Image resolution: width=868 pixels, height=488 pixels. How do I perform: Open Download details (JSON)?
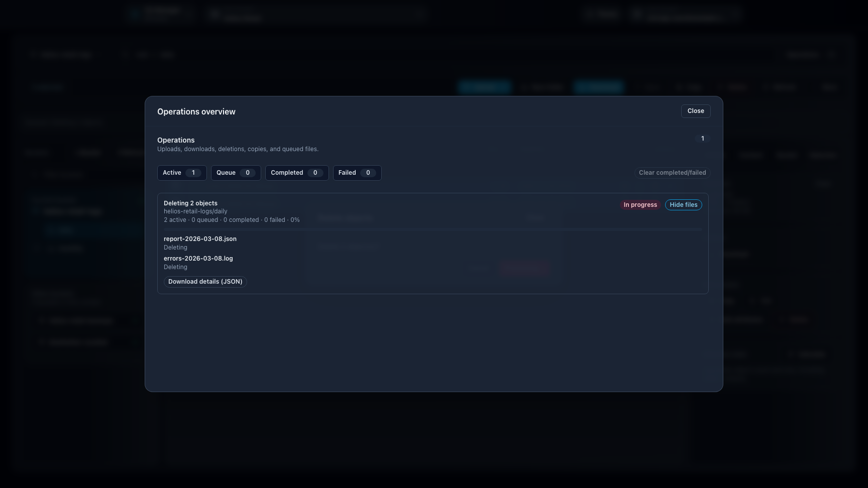click(x=205, y=281)
